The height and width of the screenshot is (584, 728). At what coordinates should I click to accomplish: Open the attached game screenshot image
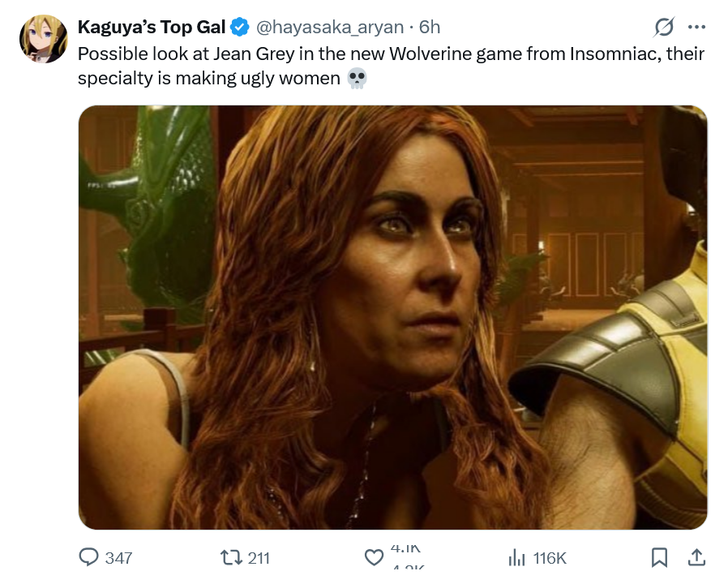[392, 317]
